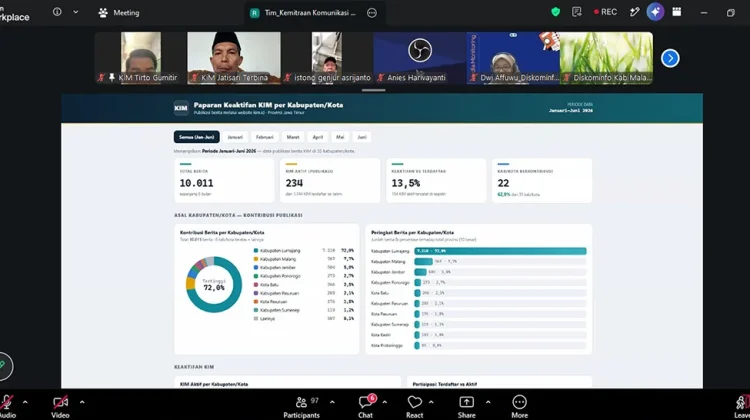Image resolution: width=750 pixels, height=420 pixels.
Task: Click the REC recording indicator
Action: (x=605, y=12)
